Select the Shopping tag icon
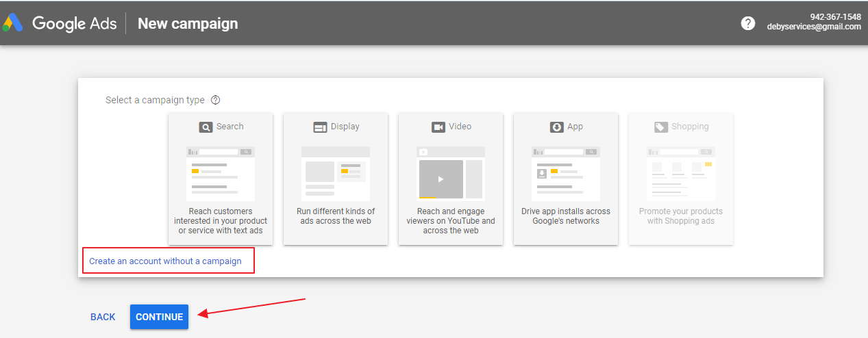Screen dimensions: 868x338 coord(660,127)
